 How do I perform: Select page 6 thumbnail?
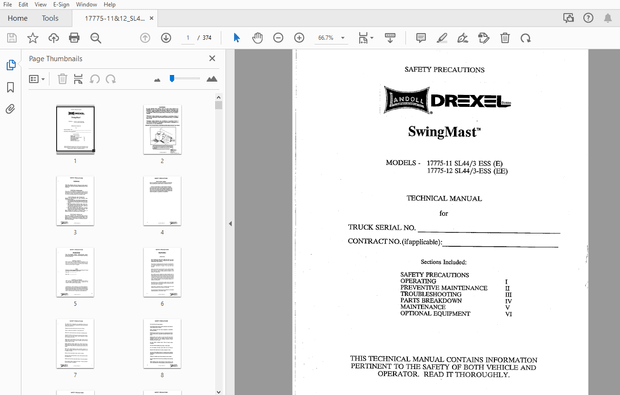(x=162, y=272)
